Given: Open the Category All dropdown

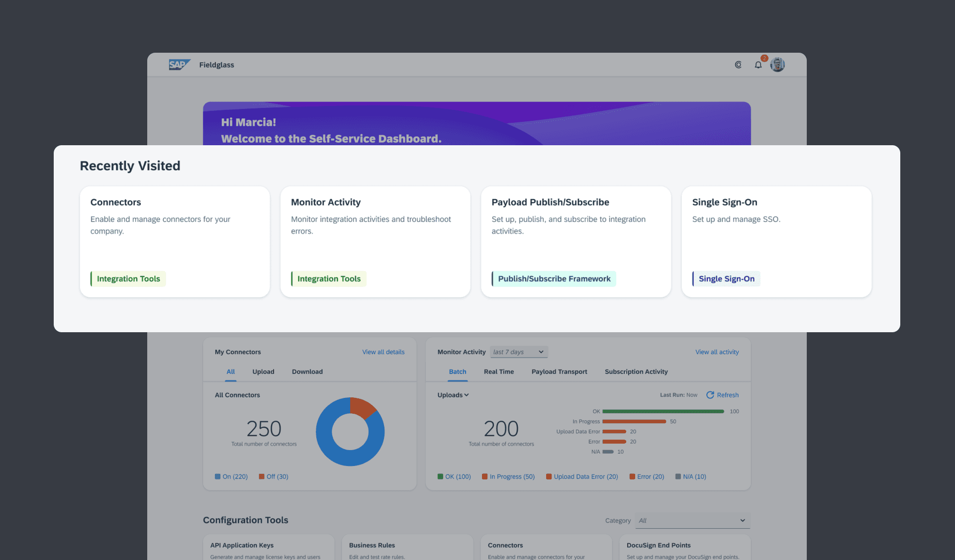Looking at the screenshot, I should [x=692, y=521].
